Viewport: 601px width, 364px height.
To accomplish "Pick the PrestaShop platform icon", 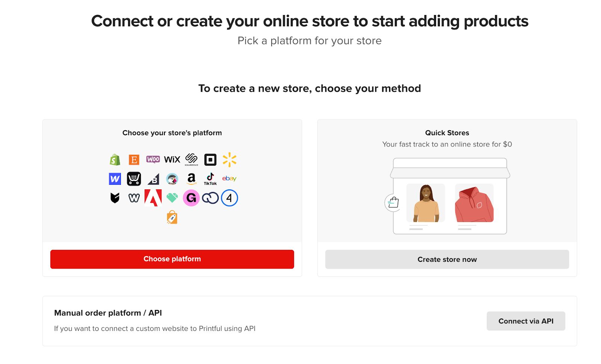I will point(172,178).
